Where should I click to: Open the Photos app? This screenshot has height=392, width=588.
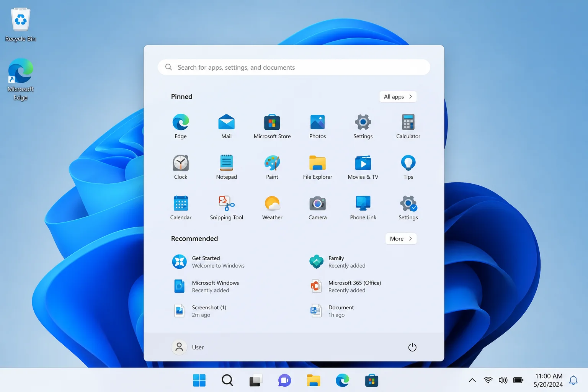click(x=317, y=127)
